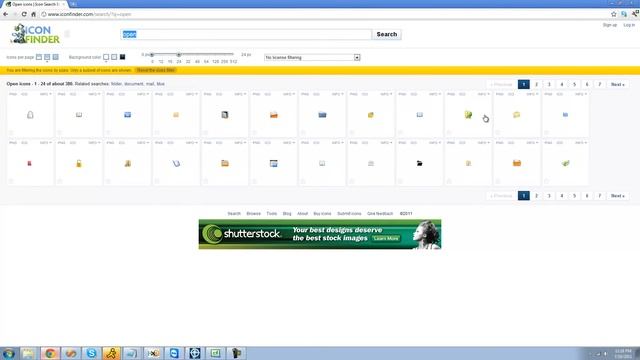
Task: Expand INFO menu on small red icon cell
Action: (46, 143)
